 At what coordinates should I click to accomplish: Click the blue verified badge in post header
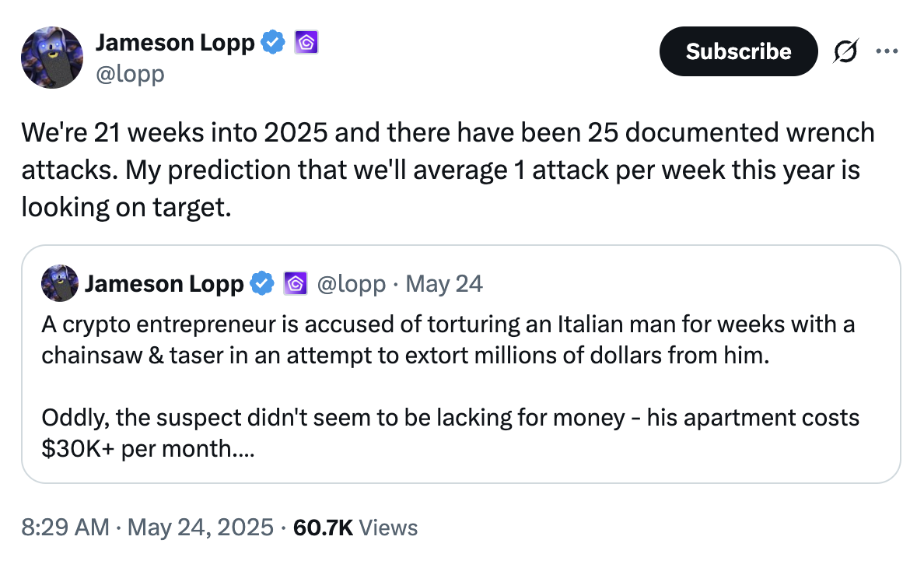coord(272,43)
